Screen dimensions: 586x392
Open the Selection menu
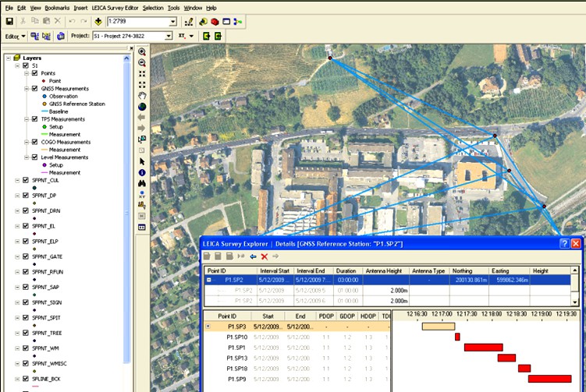153,8
